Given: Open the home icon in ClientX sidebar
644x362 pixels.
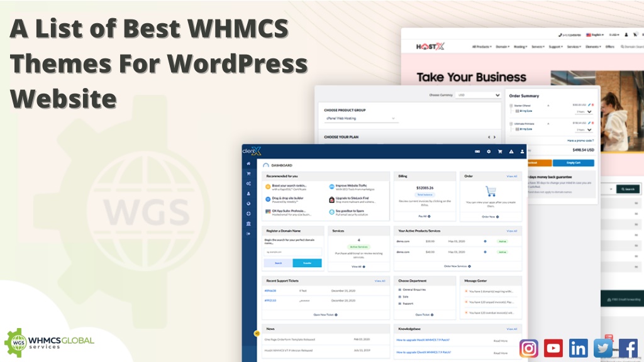Looking at the screenshot, I should pos(248,163).
